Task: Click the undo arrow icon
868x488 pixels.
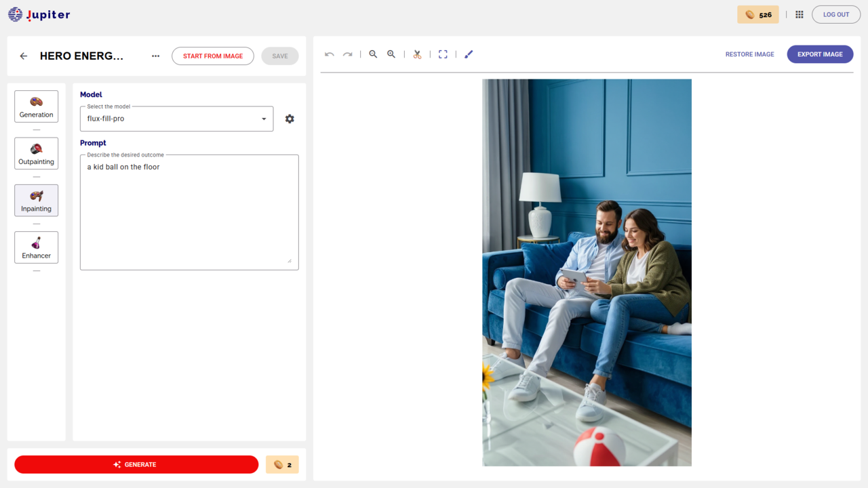Action: pos(330,54)
